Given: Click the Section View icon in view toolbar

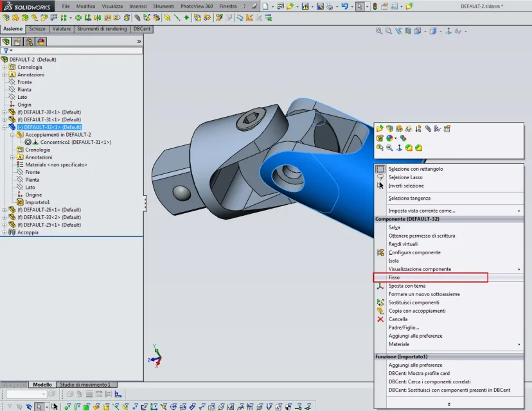Looking at the screenshot, I should point(408,31).
